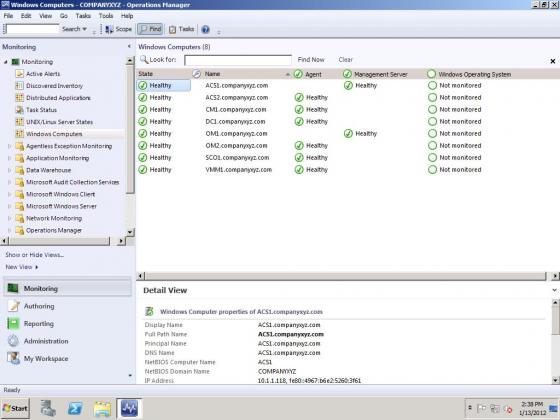
Task: Open the Tools menu
Action: (x=106, y=16)
